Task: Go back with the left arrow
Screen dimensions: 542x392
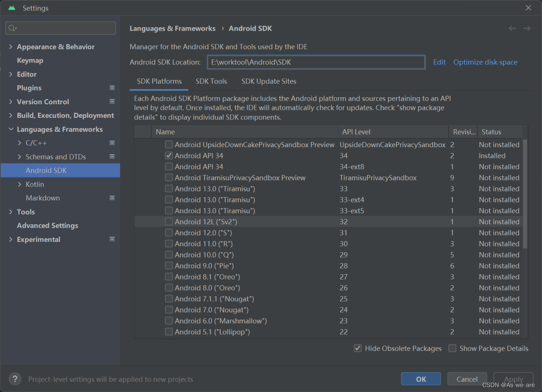Action: tap(512, 28)
